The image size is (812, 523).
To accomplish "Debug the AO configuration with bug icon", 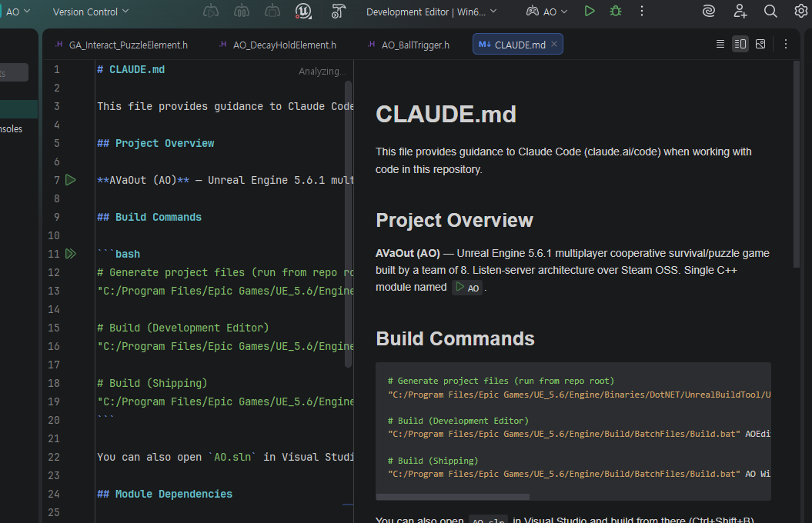I will (616, 11).
